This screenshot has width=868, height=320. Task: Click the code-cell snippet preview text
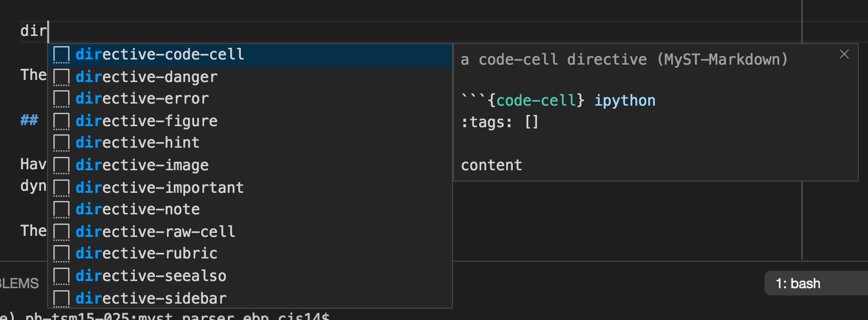(557, 101)
